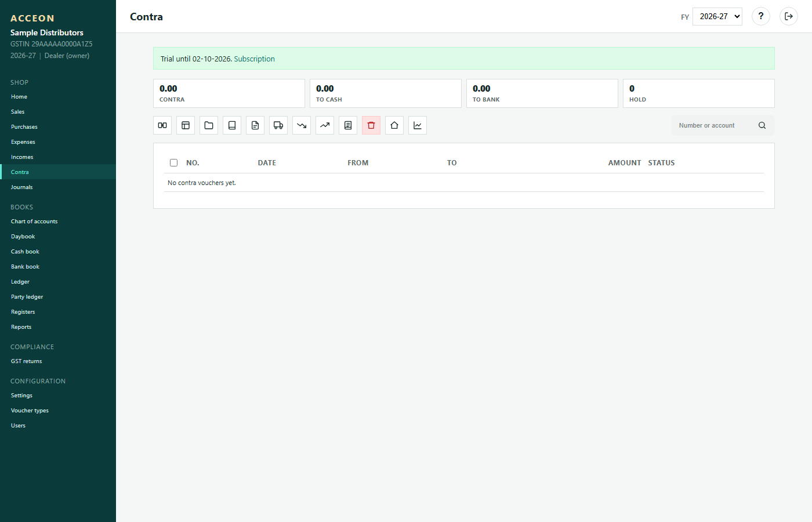Click the DATE column header
812x522 pixels.
[267, 163]
